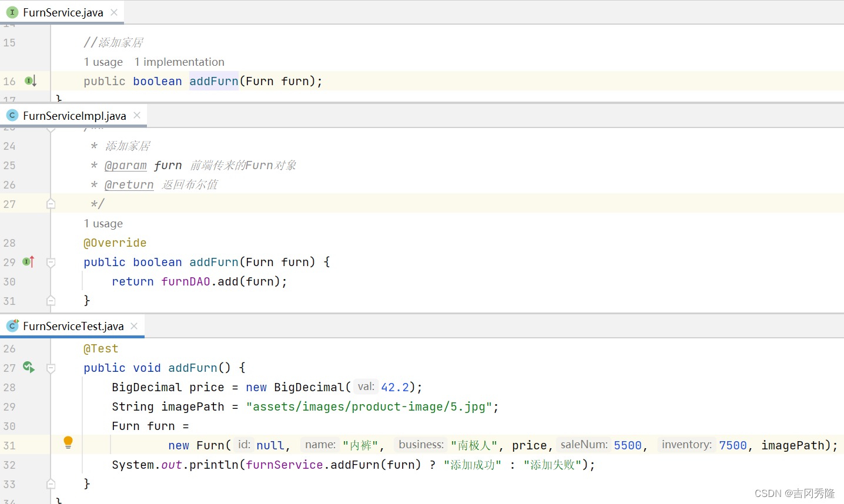This screenshot has height=504, width=844.
Task: Collapse the addFurn method fold on line 29
Action: [x=51, y=263]
